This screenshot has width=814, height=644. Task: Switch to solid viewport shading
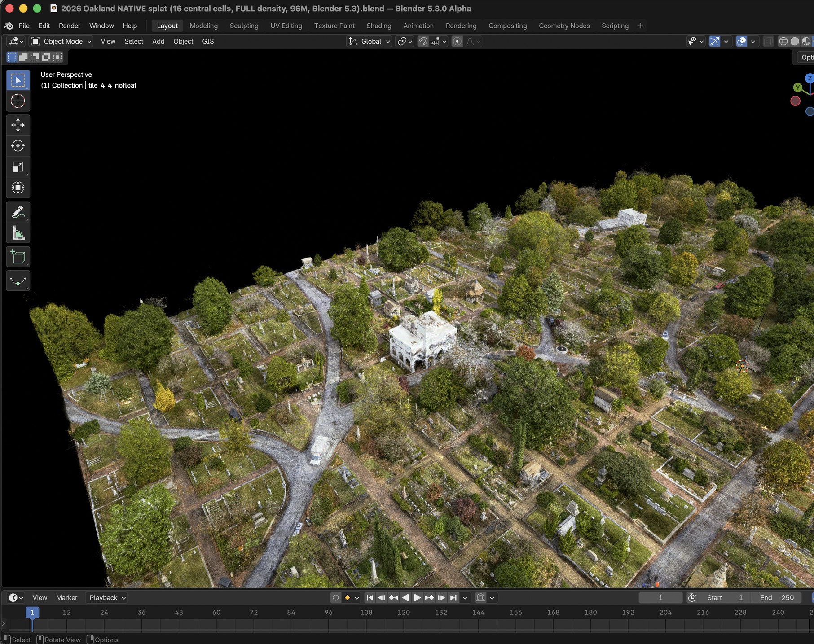point(795,41)
